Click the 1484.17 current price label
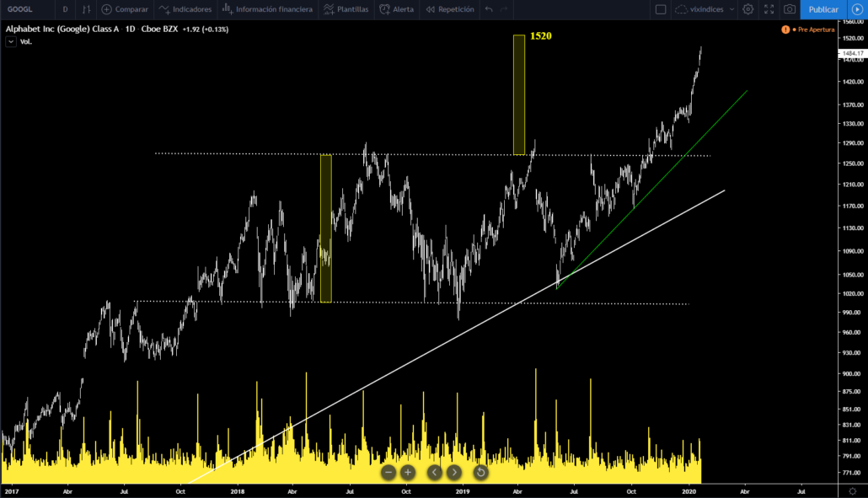 [x=853, y=54]
